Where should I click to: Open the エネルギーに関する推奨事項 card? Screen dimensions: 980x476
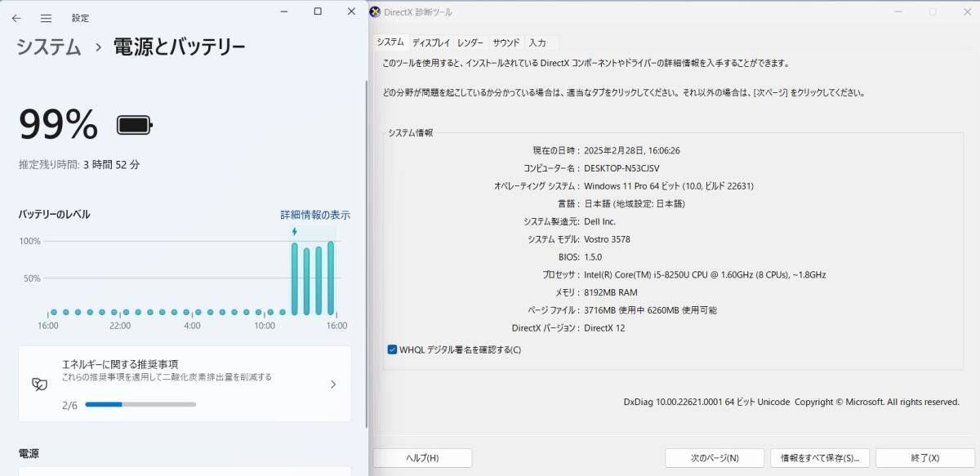point(185,384)
